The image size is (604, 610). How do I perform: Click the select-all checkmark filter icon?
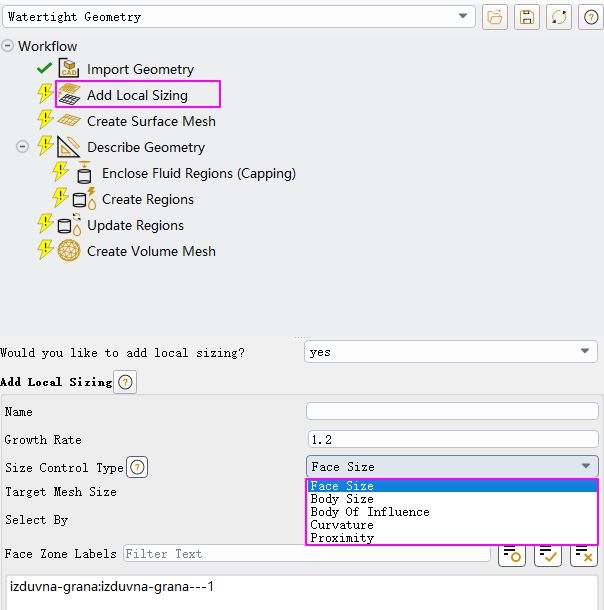click(547, 554)
